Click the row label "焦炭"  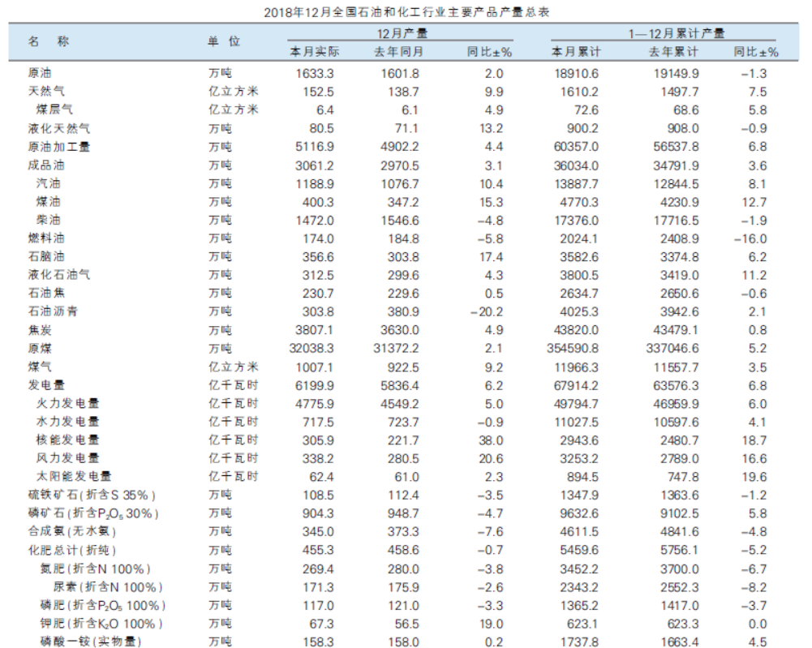click(40, 330)
